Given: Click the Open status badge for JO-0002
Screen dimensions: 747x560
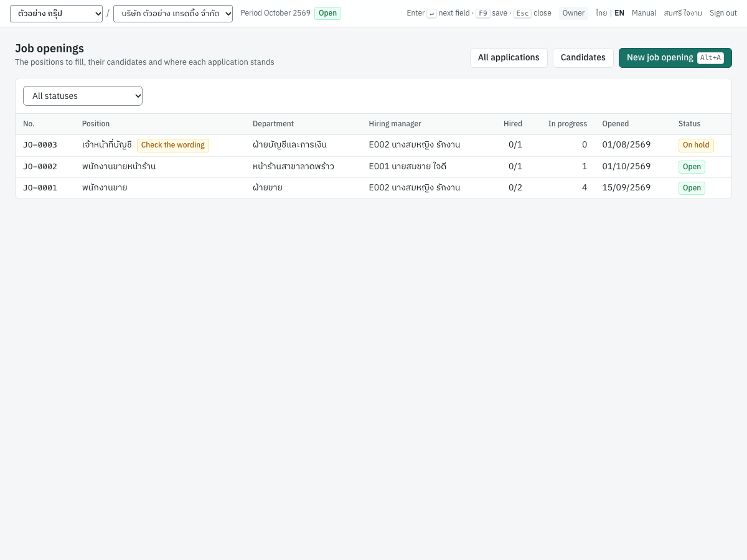Looking at the screenshot, I should [x=692, y=167].
